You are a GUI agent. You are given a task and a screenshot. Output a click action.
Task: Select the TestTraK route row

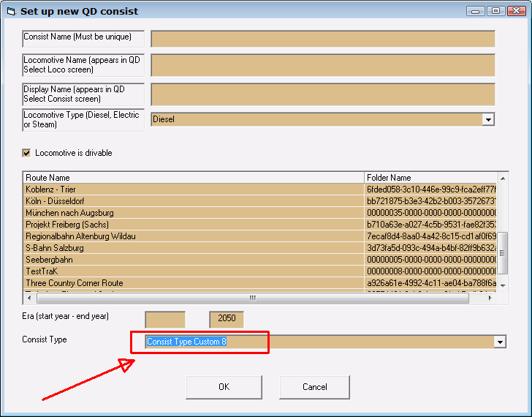pyautogui.click(x=194, y=271)
